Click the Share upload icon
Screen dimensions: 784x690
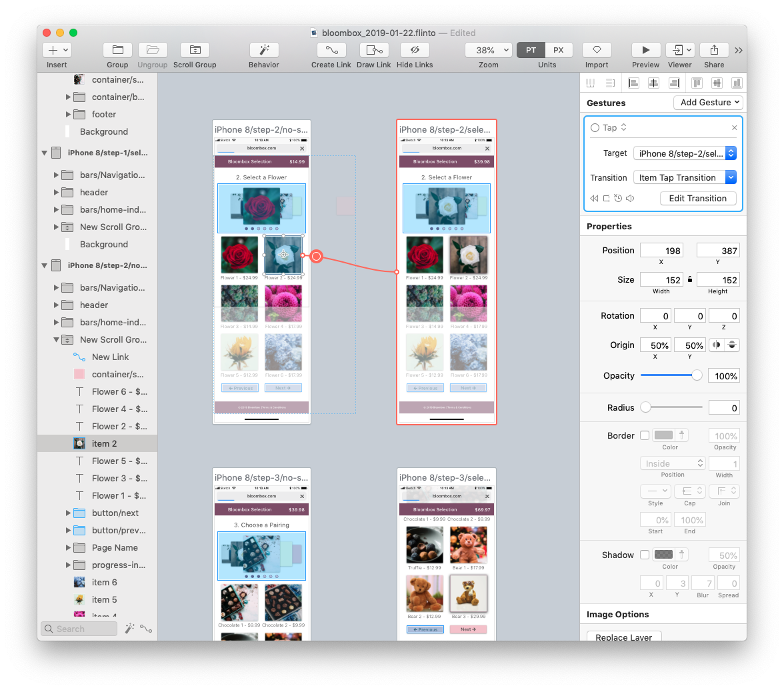coord(714,50)
